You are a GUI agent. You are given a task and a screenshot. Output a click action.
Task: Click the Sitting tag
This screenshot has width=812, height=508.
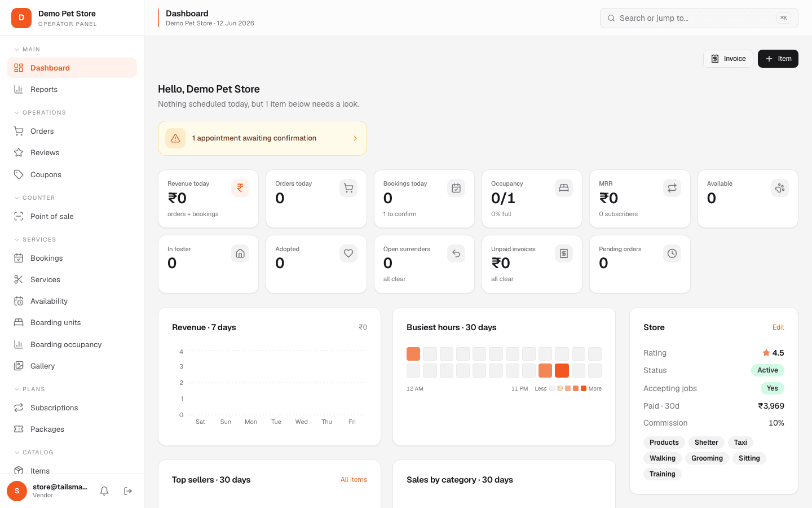749,458
